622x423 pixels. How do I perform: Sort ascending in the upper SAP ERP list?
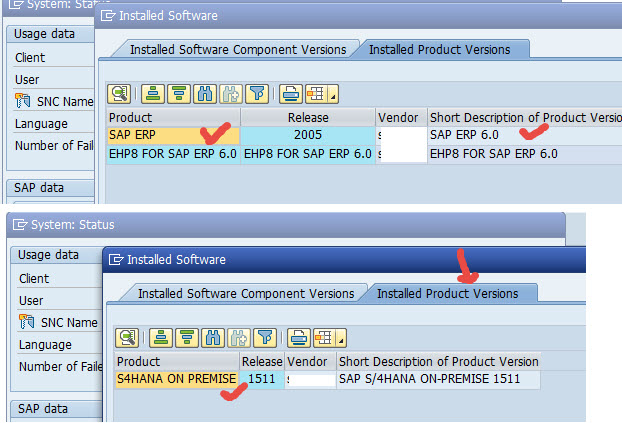click(153, 94)
